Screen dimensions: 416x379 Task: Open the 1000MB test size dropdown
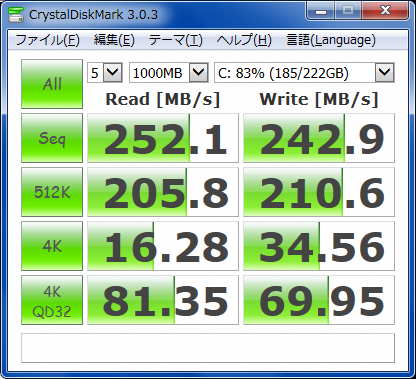point(169,72)
